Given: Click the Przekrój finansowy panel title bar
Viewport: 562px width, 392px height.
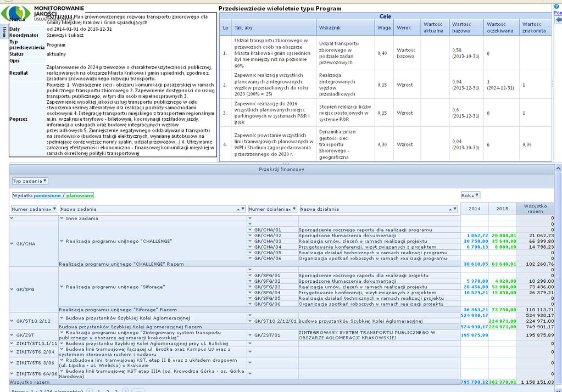Looking at the screenshot, I should tap(281, 169).
